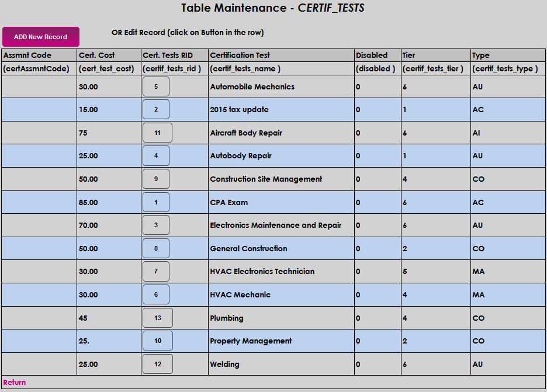Edit record 12 for Welding
Screen dimensions: 547x392
[x=158, y=364]
